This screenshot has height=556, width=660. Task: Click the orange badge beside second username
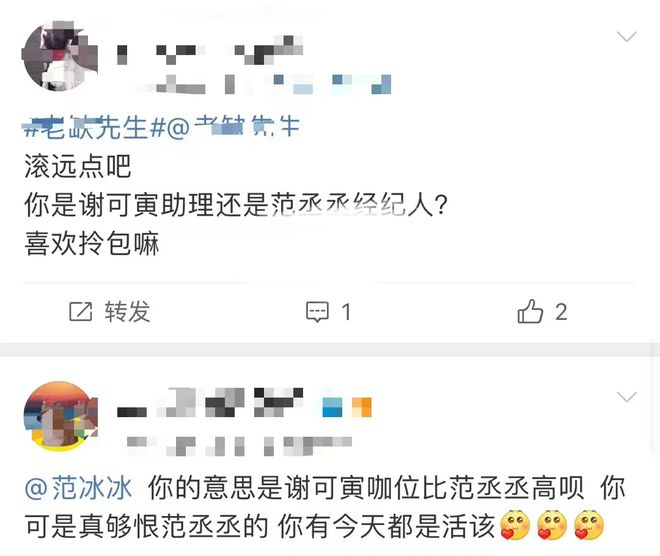point(361,407)
